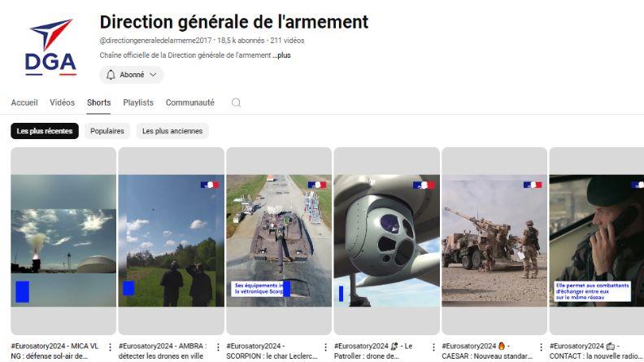Open the three-dot menu for the AMBRA short

(218, 347)
